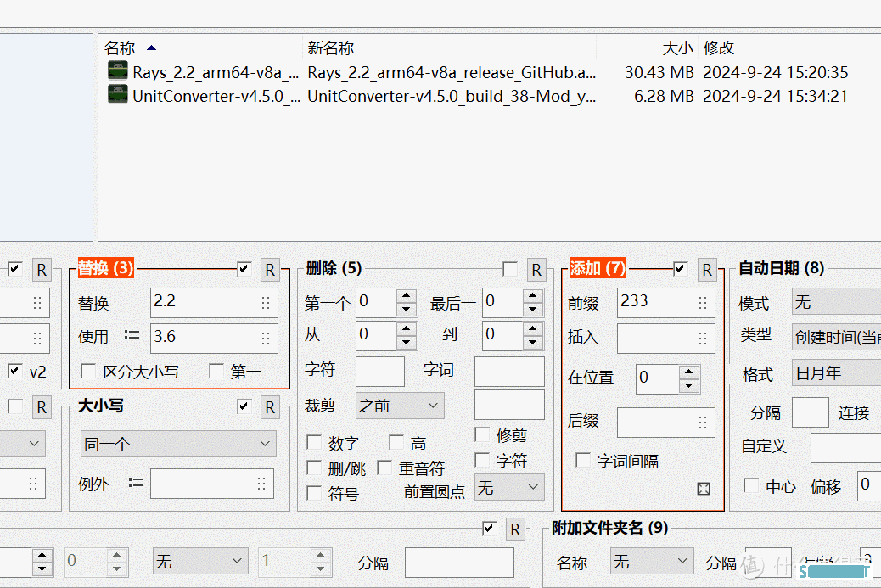Toggle the v2 checkbox
The height and width of the screenshot is (588, 881).
tap(15, 371)
